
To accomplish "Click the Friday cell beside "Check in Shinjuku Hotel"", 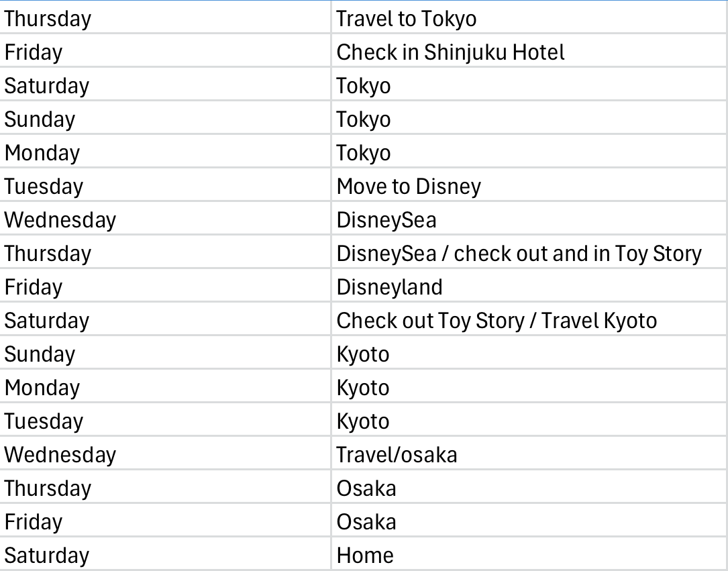I will pos(34,52).
